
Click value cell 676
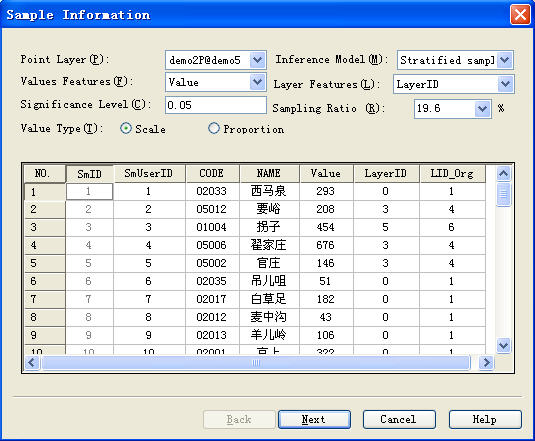pos(326,246)
